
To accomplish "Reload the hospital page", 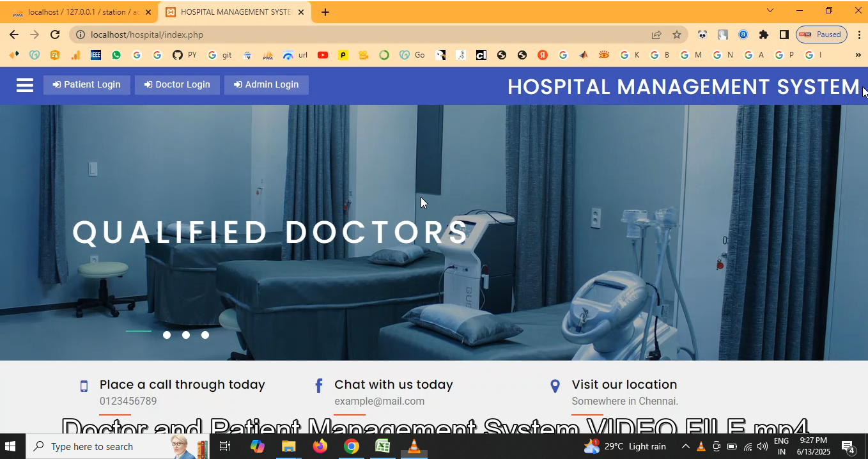I will 55,35.
